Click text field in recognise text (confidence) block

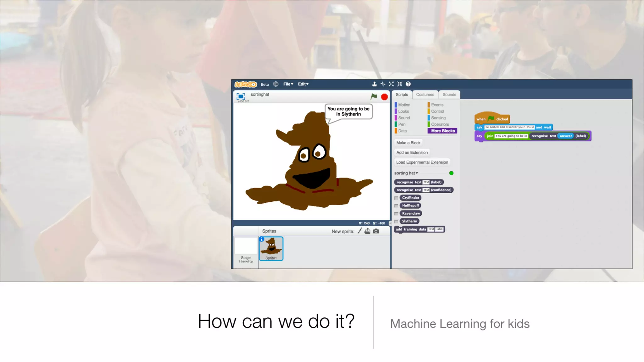pyautogui.click(x=426, y=190)
